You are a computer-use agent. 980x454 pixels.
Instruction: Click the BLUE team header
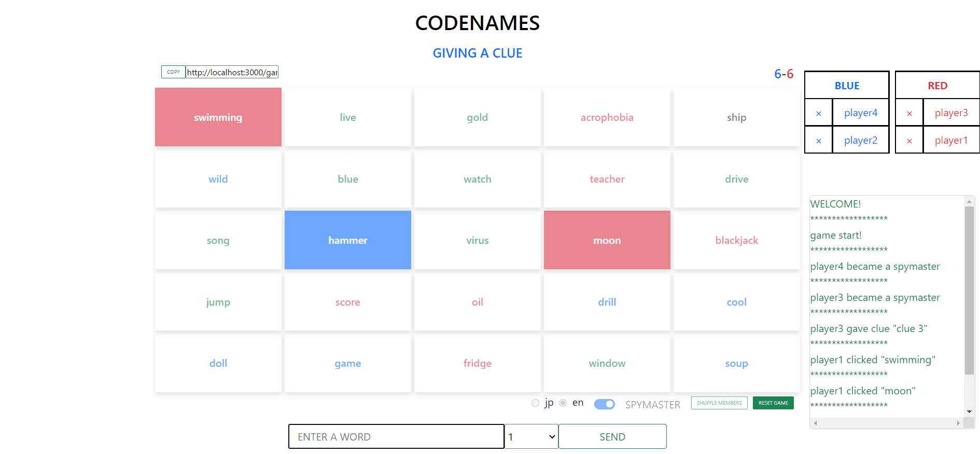[x=847, y=86]
